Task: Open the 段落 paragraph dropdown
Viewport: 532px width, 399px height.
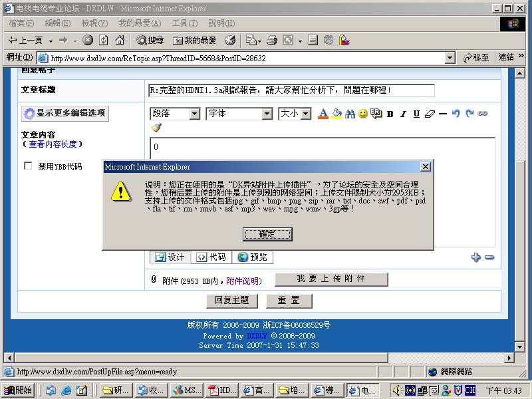Action: pos(176,114)
